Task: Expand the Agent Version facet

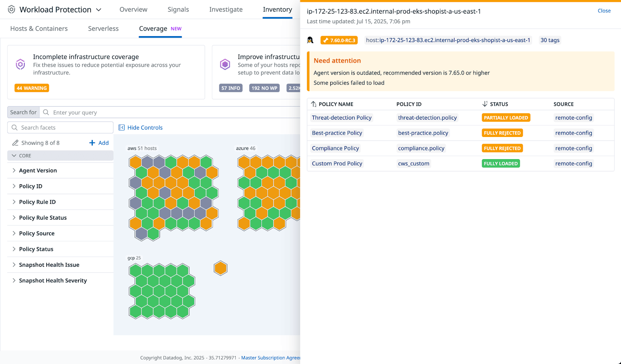Action: click(61, 170)
